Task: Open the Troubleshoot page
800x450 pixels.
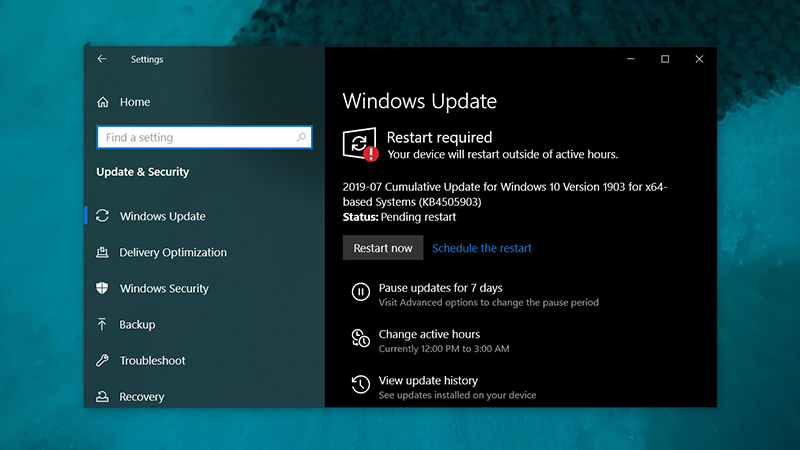Action: click(153, 361)
